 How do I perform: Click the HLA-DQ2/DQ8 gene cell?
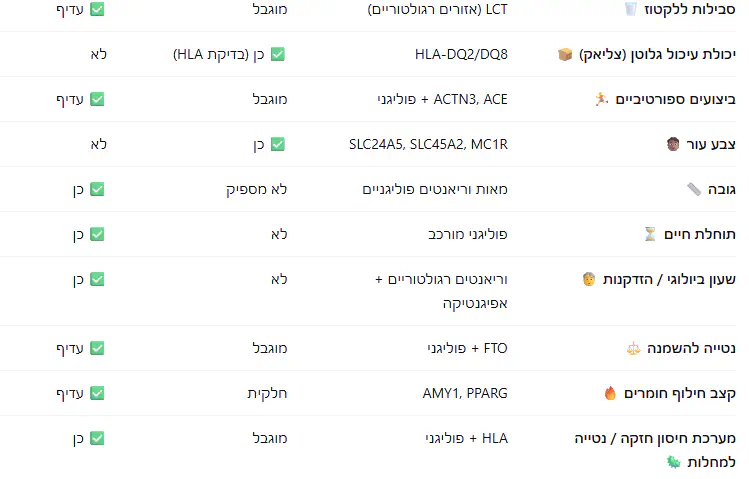[x=461, y=54]
